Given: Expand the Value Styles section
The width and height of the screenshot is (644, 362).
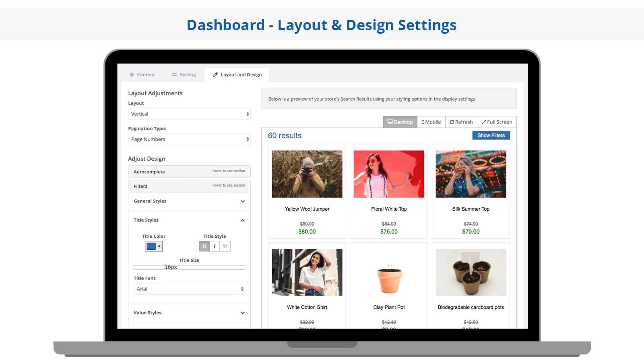Looking at the screenshot, I should point(189,313).
